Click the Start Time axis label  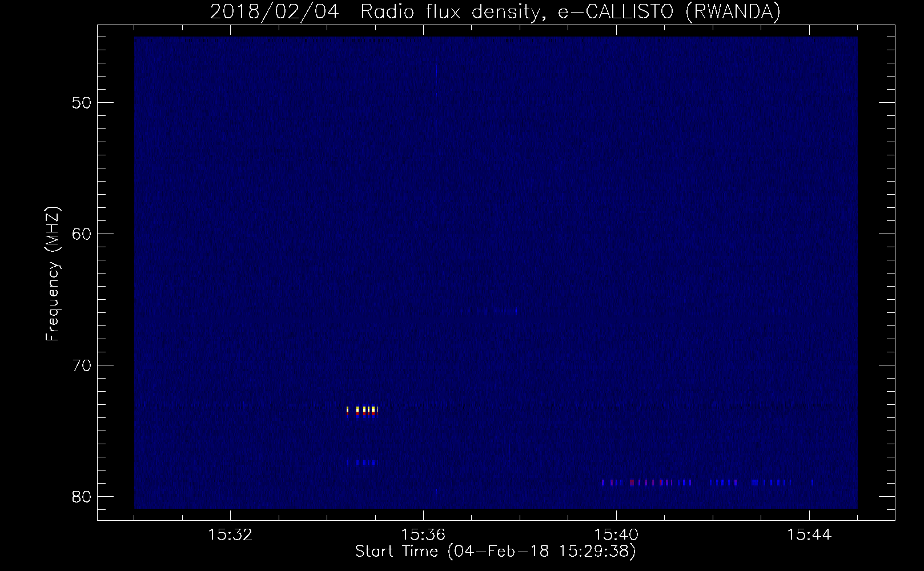(495, 552)
